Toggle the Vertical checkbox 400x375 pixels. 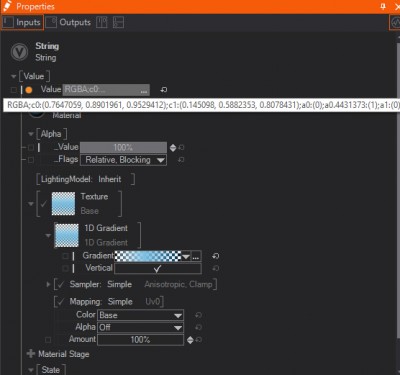(x=158, y=268)
